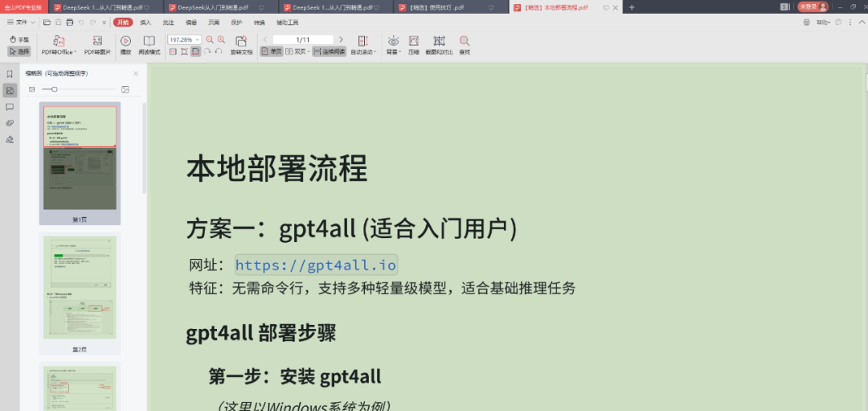Open the 压缩 compress tool

[x=414, y=45]
